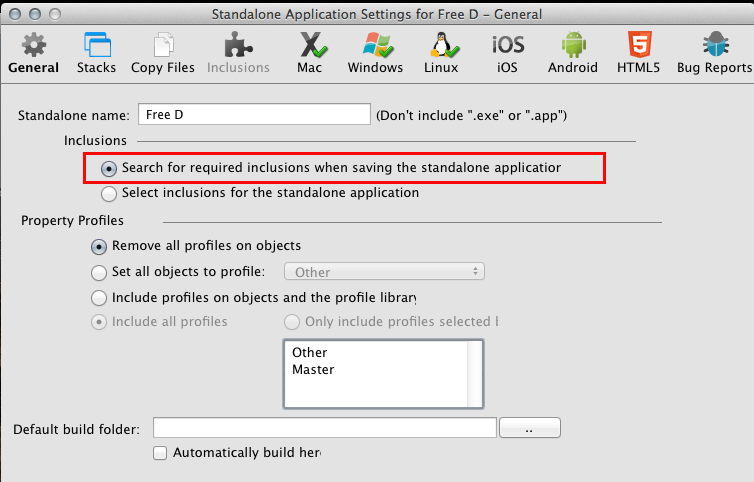This screenshot has width=754, height=482.
Task: Minimize the settings window
Action: pyautogui.click(x=35, y=14)
